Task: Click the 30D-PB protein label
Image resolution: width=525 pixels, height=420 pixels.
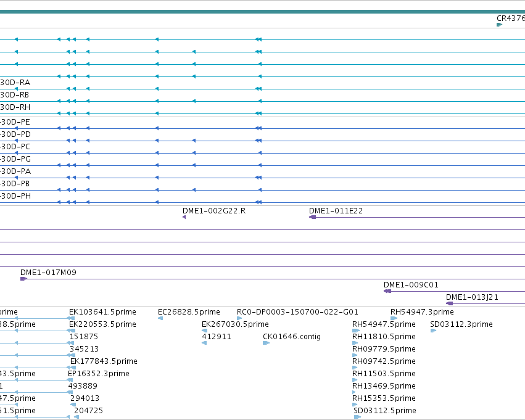Action: click(15, 184)
